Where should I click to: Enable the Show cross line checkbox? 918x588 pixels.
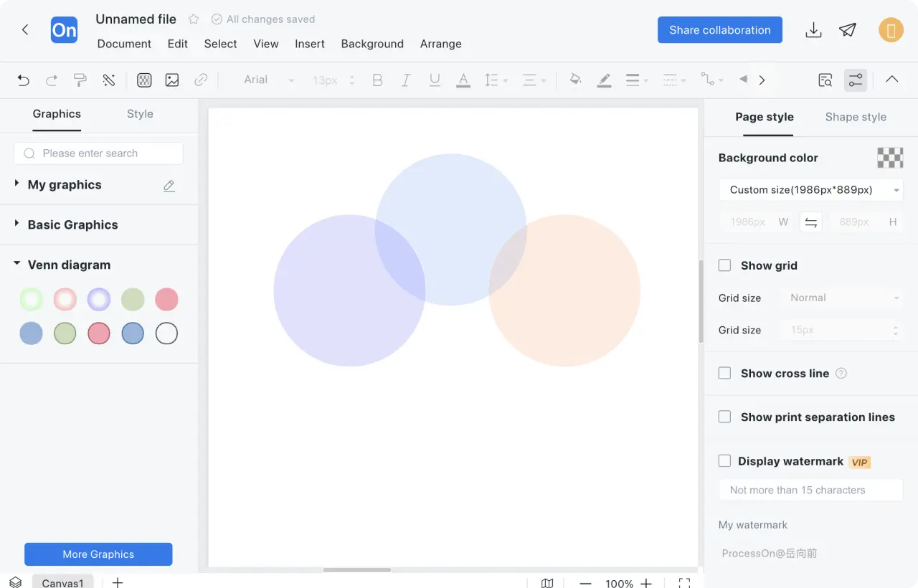point(725,374)
